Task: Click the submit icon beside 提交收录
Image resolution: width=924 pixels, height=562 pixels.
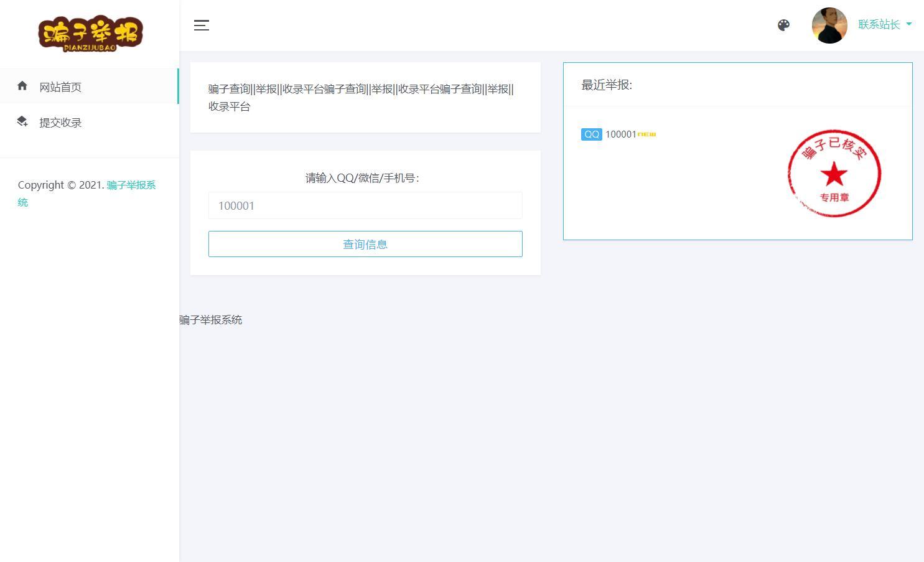Action: 22,121
